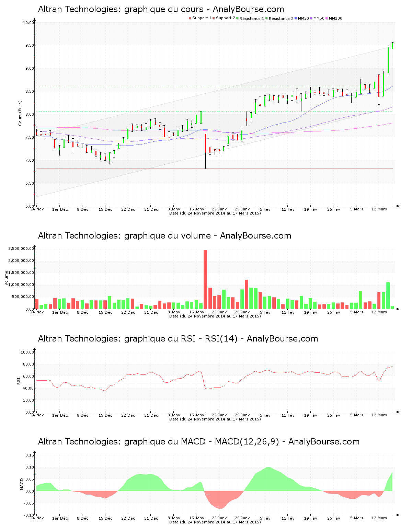Select the 'Résistance 2' legend label
Screen dimensions: 412x532
(281, 19)
